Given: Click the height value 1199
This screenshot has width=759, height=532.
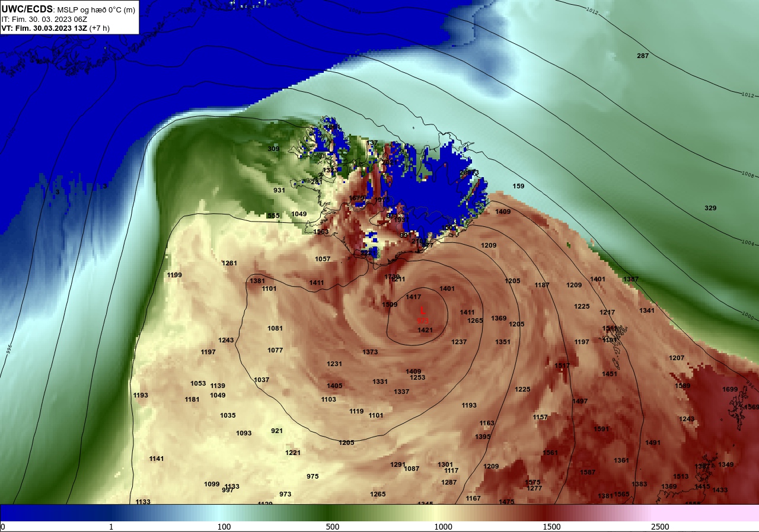Looking at the screenshot, I should click(174, 275).
